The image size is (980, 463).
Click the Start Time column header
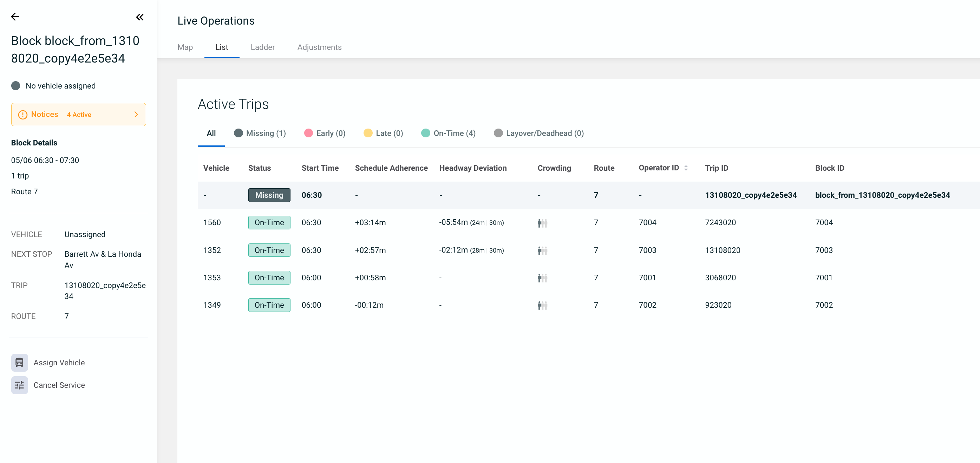point(320,168)
